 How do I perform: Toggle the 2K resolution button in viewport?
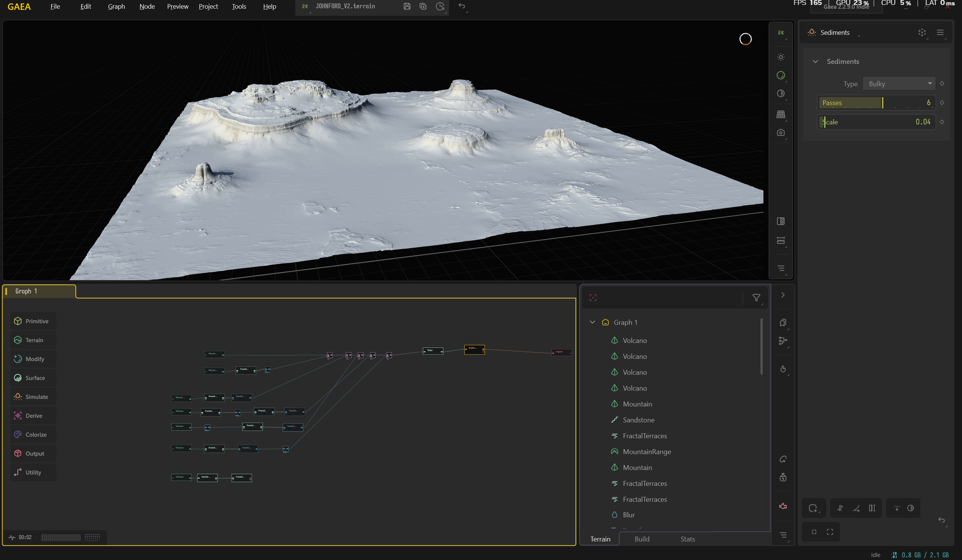[780, 33]
